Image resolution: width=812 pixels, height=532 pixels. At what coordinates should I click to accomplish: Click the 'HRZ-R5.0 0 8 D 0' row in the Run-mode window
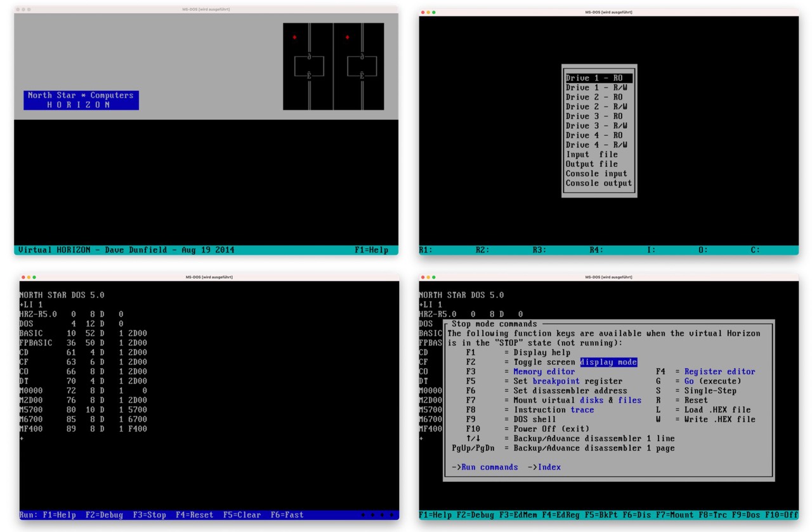(x=72, y=314)
